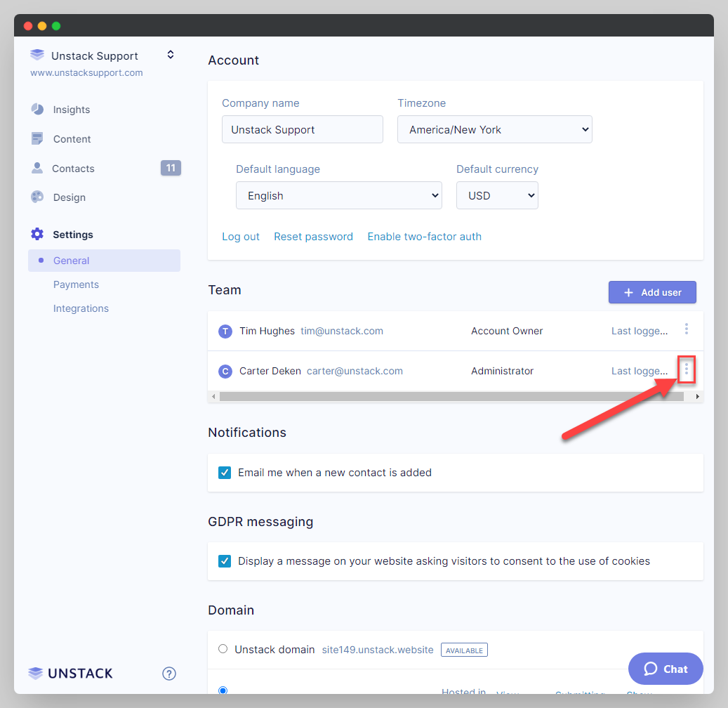Viewport: 728px width, 708px height.
Task: Select the Insights sidebar icon
Action: point(37,109)
